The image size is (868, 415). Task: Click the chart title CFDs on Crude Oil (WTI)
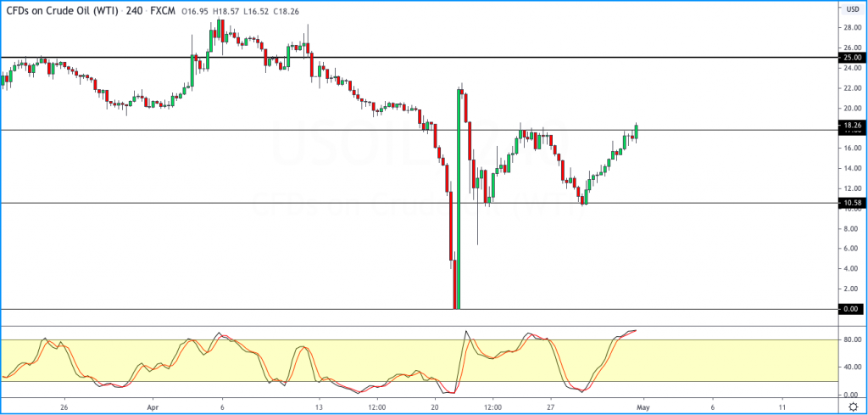pyautogui.click(x=60, y=10)
